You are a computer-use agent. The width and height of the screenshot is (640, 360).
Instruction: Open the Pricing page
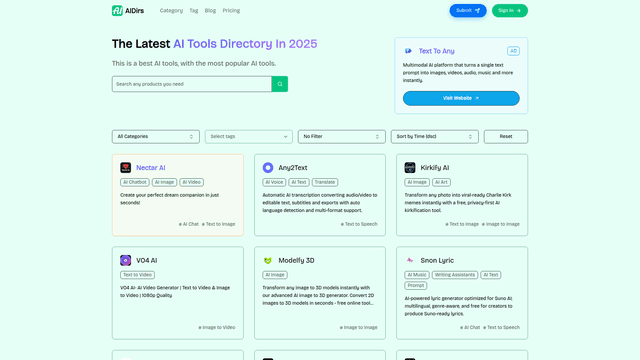tap(231, 11)
